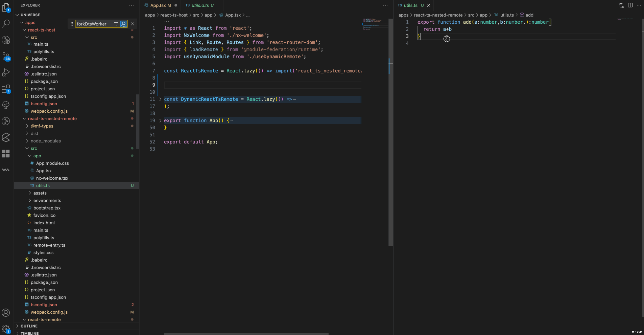
Task: Click the Accounts icon in activity bar
Action: (6, 313)
